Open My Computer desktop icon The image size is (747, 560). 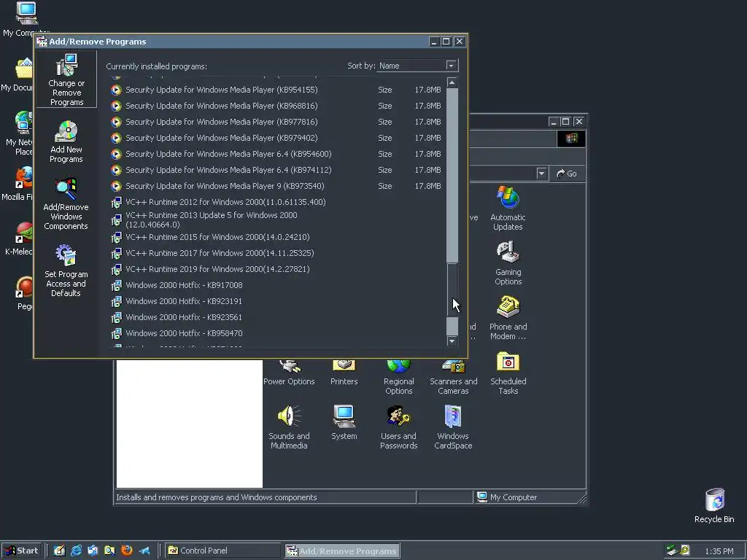point(26,19)
